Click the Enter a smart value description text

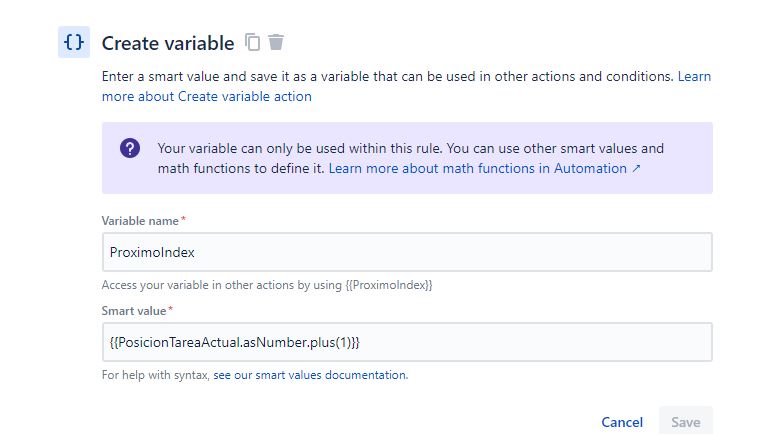tap(388, 76)
